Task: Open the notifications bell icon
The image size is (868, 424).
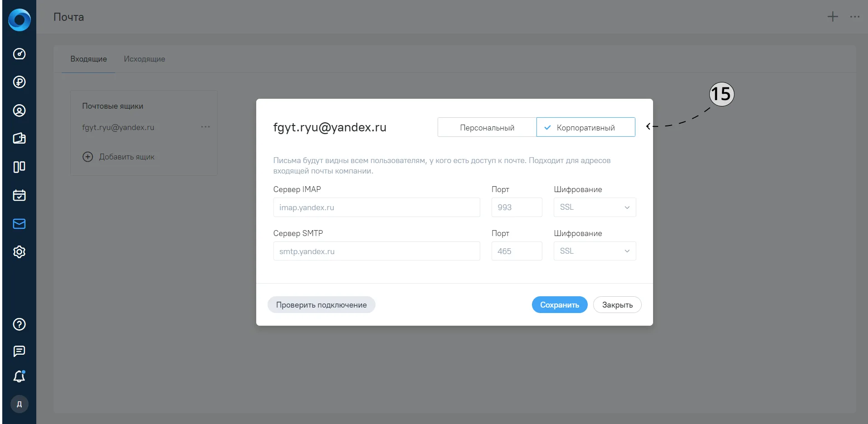Action: [19, 376]
